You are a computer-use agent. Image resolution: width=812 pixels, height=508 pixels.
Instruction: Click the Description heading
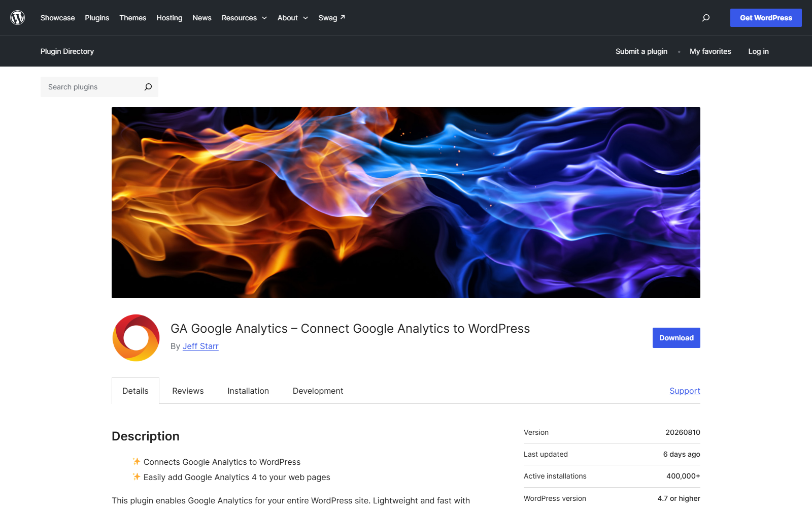click(146, 436)
